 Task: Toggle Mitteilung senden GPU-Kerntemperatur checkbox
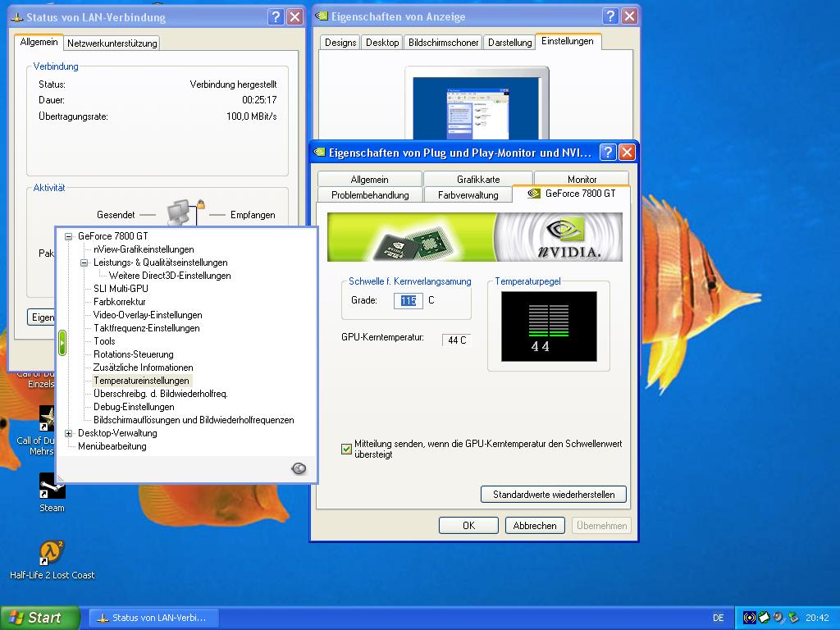[347, 449]
